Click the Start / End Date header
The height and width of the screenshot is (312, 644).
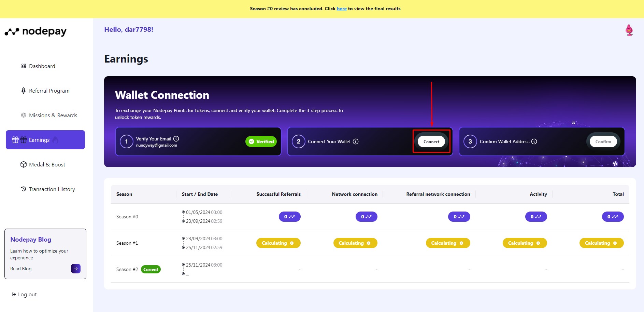click(x=200, y=194)
